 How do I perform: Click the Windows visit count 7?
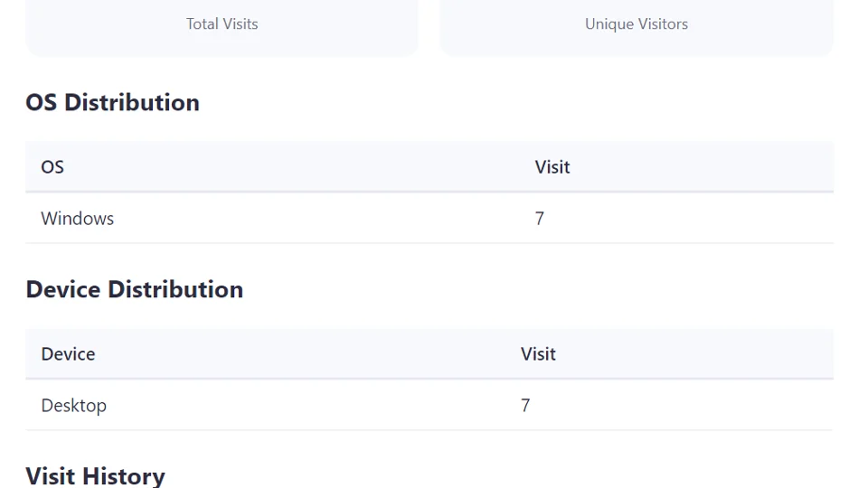coord(540,219)
